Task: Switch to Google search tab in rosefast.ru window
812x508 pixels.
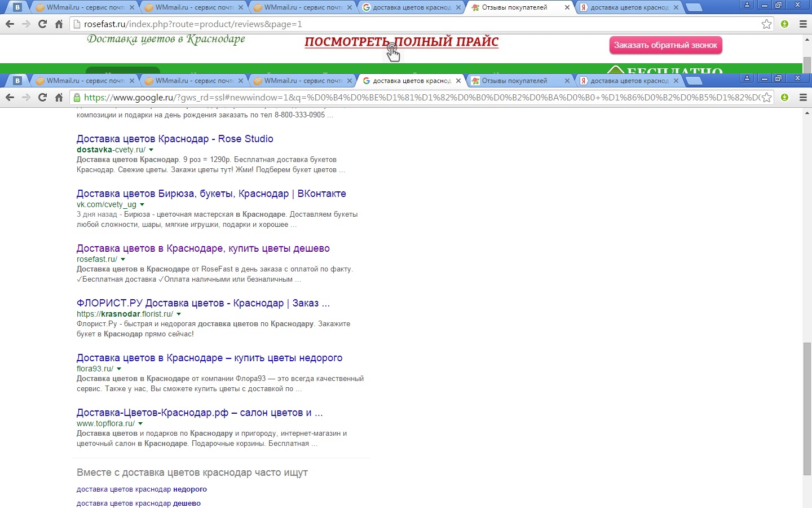Action: (411, 7)
